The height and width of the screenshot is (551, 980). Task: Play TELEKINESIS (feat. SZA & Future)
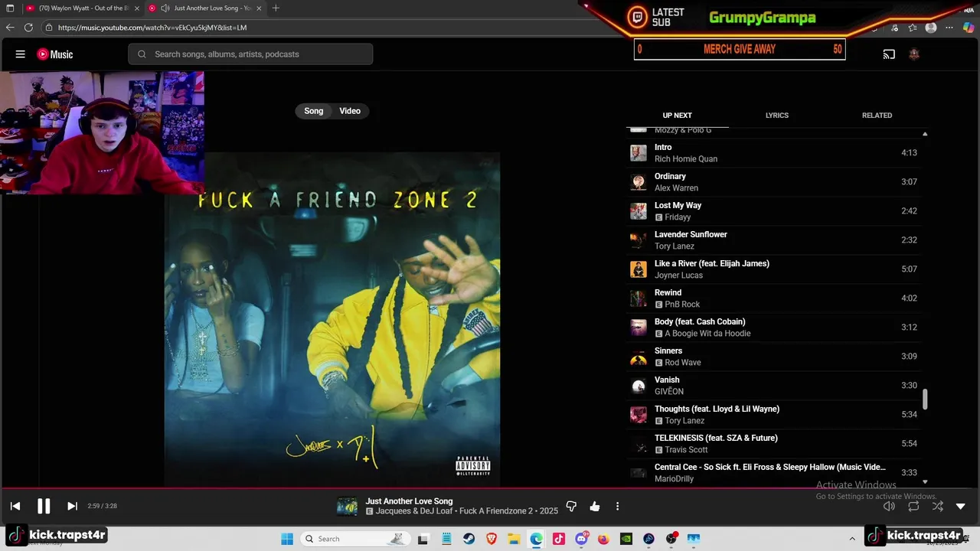(x=773, y=444)
